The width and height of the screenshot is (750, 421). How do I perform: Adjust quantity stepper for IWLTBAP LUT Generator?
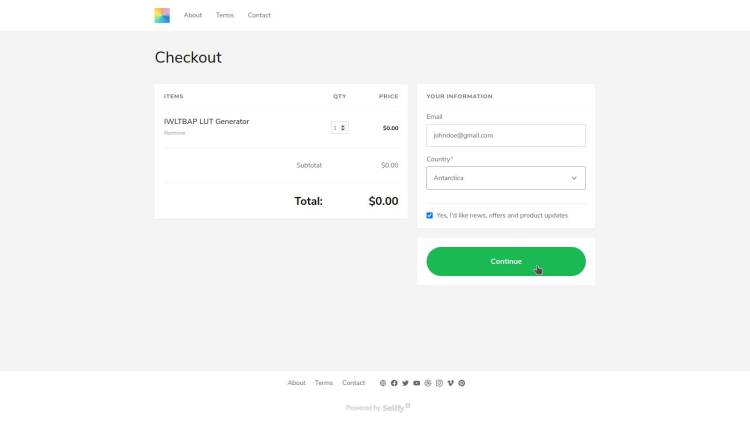[340, 128]
